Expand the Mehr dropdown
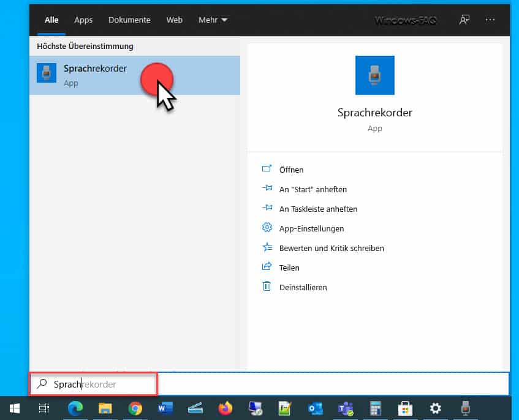This screenshot has width=519, height=420. 213,20
